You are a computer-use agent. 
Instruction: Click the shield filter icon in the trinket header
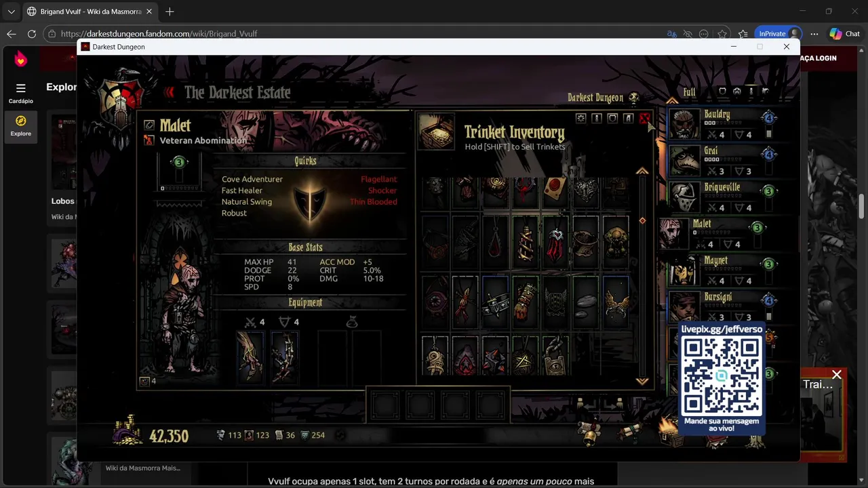pos(612,119)
